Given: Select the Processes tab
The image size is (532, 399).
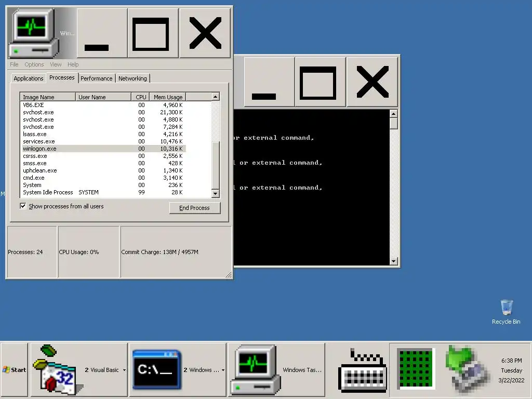Looking at the screenshot, I should tap(62, 78).
